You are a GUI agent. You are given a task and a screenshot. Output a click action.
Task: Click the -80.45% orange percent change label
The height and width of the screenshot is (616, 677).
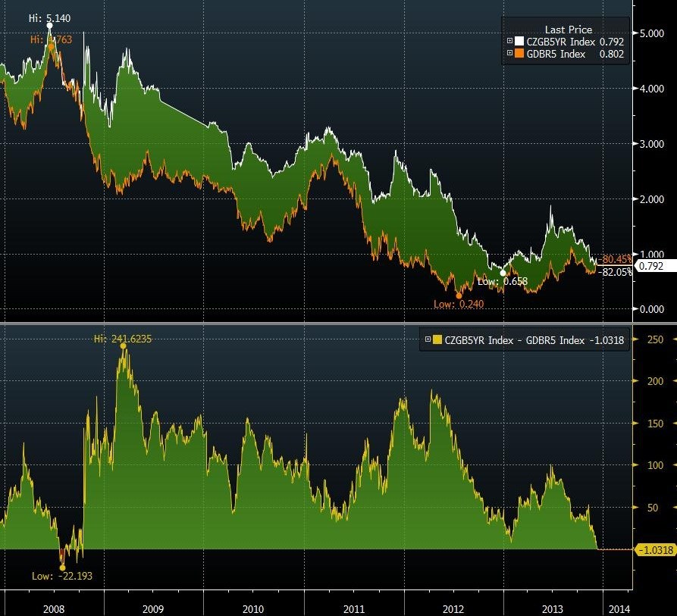(615, 258)
